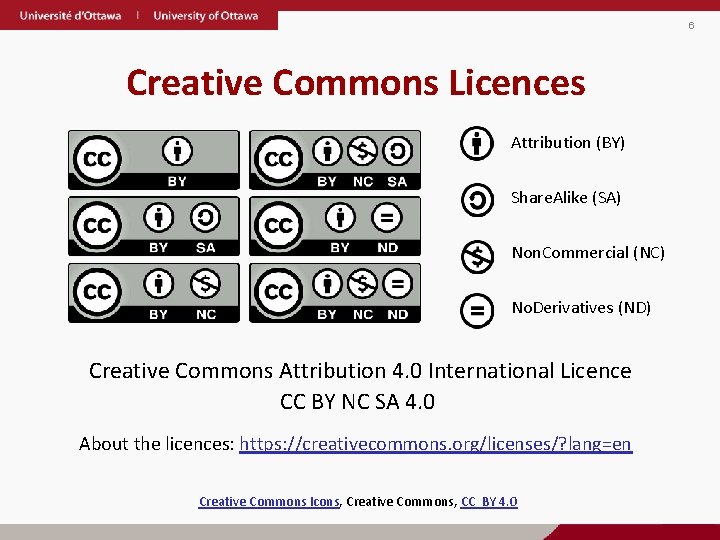Viewport: 720px width, 540px height.
Task: Click the NonCommercial (NC) label
Action: click(x=588, y=253)
